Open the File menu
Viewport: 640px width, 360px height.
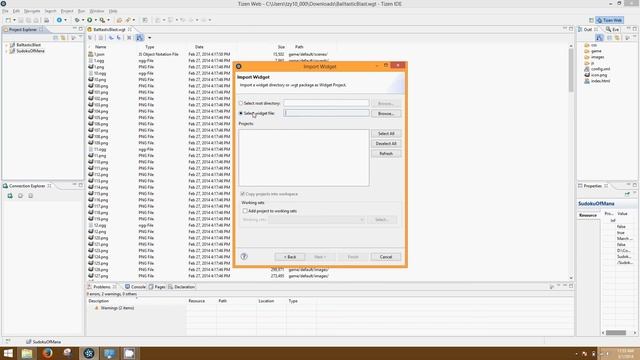click(5, 11)
